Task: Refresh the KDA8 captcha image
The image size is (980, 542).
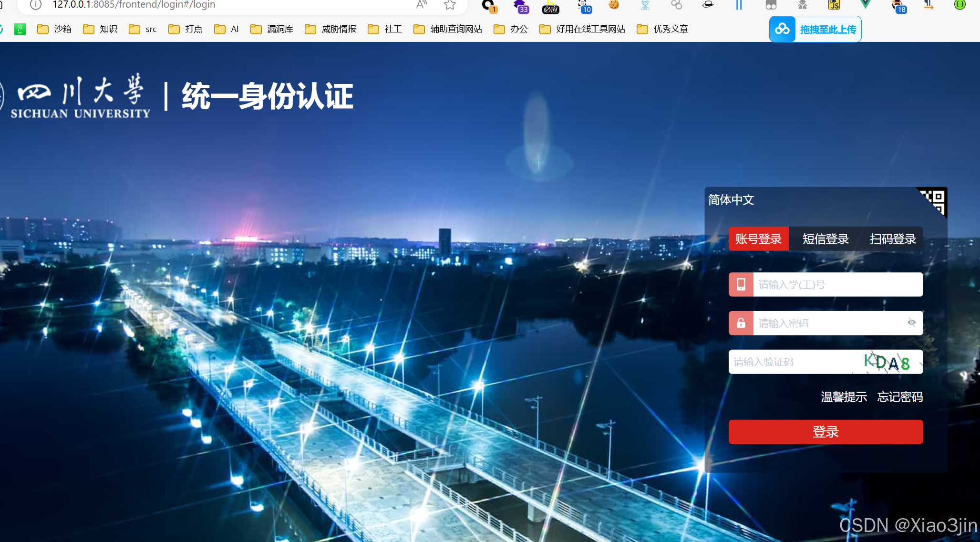Action: [x=888, y=362]
